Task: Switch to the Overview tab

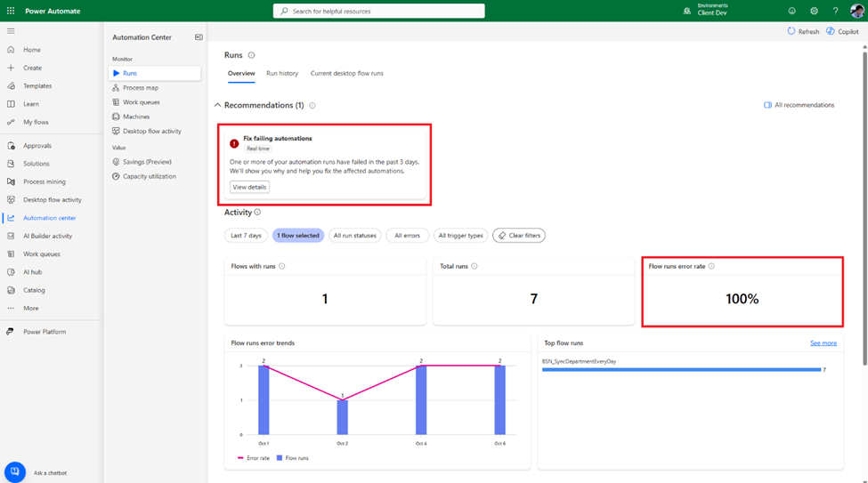Action: pyautogui.click(x=241, y=74)
